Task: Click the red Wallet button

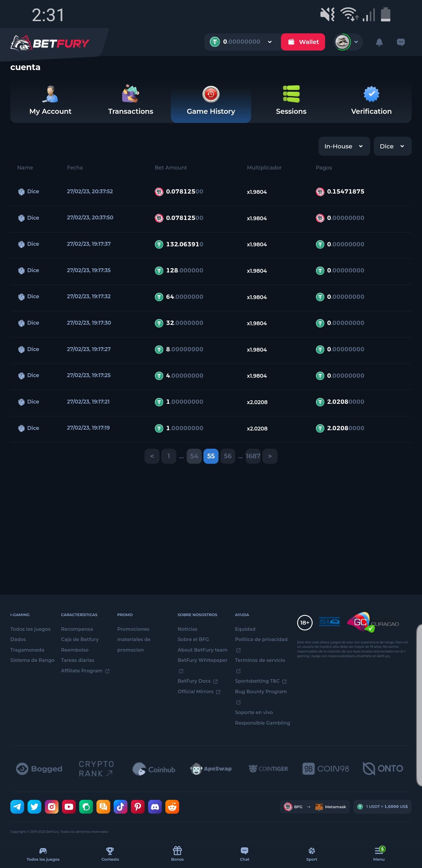Action: (x=303, y=42)
